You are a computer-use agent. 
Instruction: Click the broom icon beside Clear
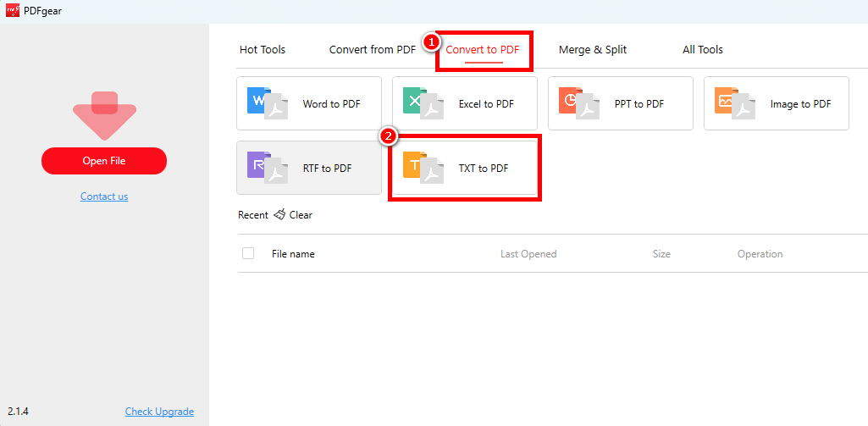pyautogui.click(x=279, y=215)
